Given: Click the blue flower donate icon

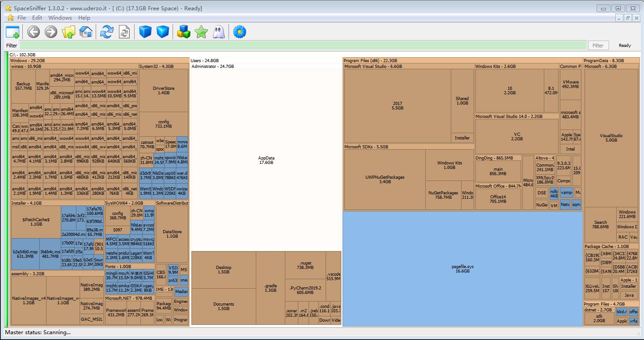Looking at the screenshot, I should click(x=240, y=32).
